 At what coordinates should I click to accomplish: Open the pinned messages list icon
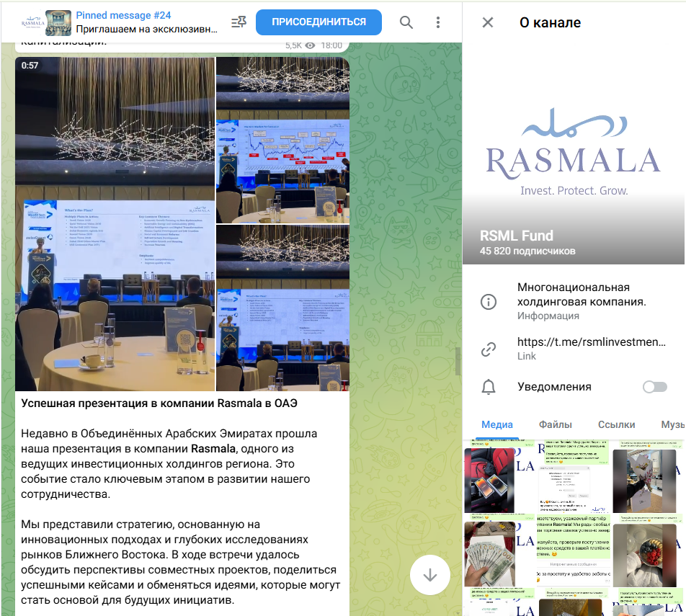pos(239,22)
